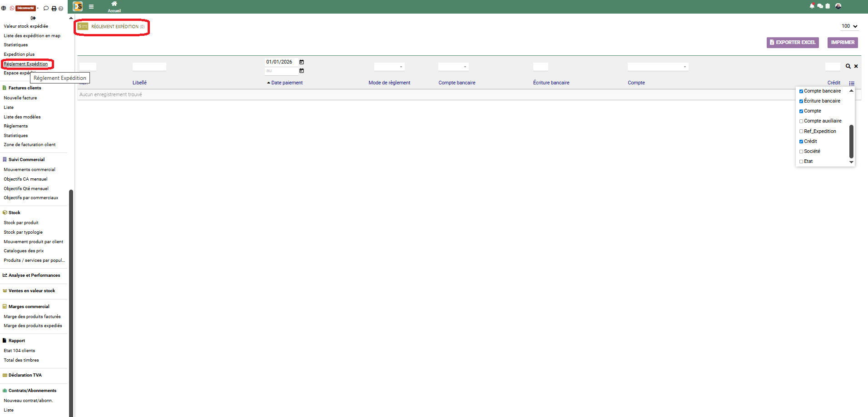Viewport: 868px width, 417px height.
Task: Click the printer icon in the top left
Action: (x=54, y=8)
